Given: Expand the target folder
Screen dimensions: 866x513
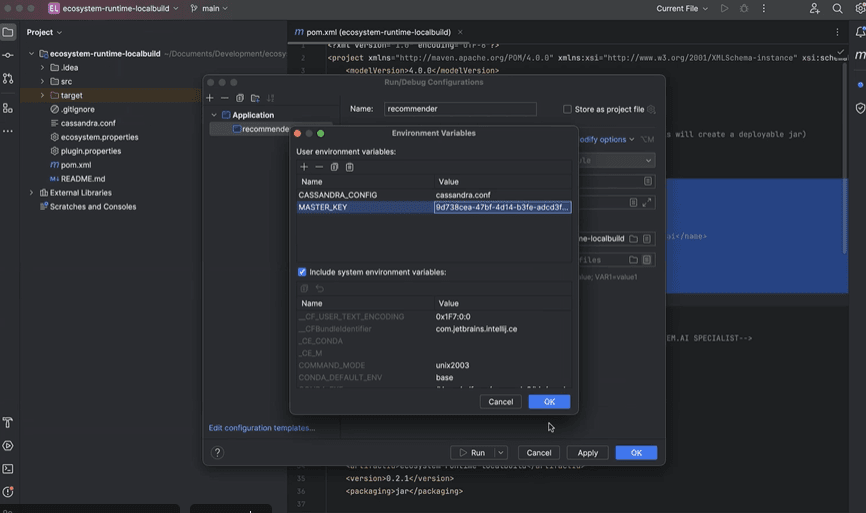Looking at the screenshot, I should click(42, 95).
